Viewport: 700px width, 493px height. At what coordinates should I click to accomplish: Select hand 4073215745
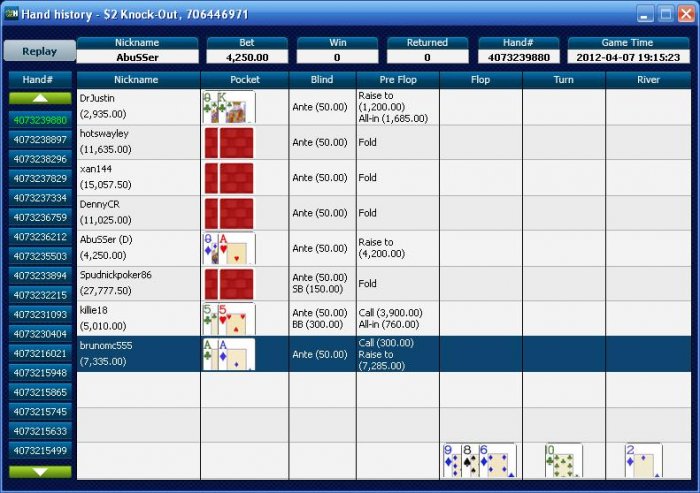point(40,412)
